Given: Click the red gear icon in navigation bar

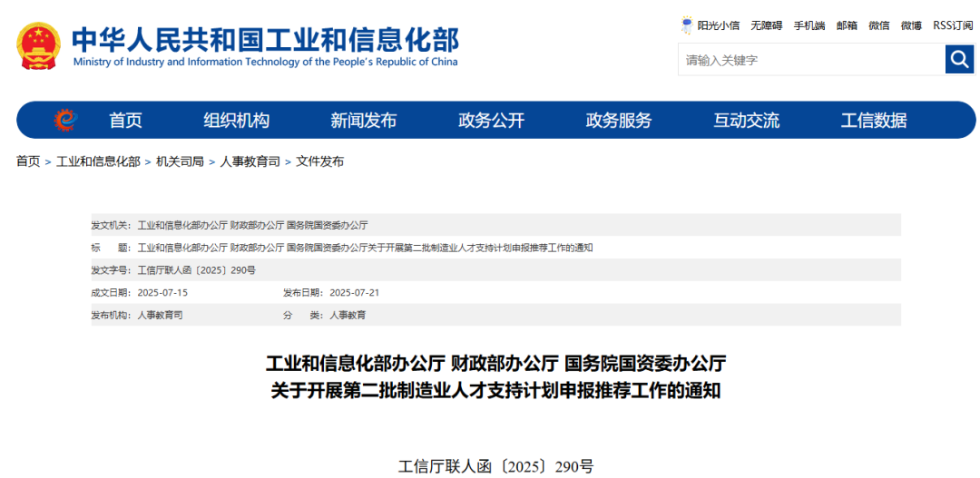Looking at the screenshot, I should pyautogui.click(x=64, y=120).
